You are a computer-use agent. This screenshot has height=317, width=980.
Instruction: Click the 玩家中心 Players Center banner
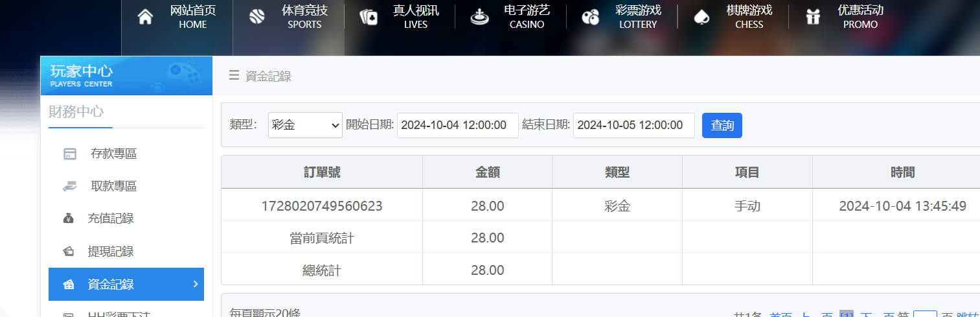(x=126, y=76)
